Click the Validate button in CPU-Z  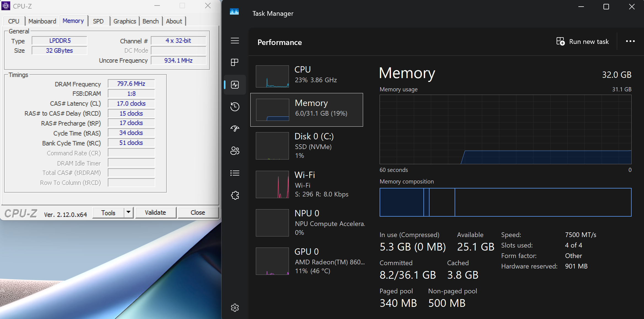tap(155, 212)
